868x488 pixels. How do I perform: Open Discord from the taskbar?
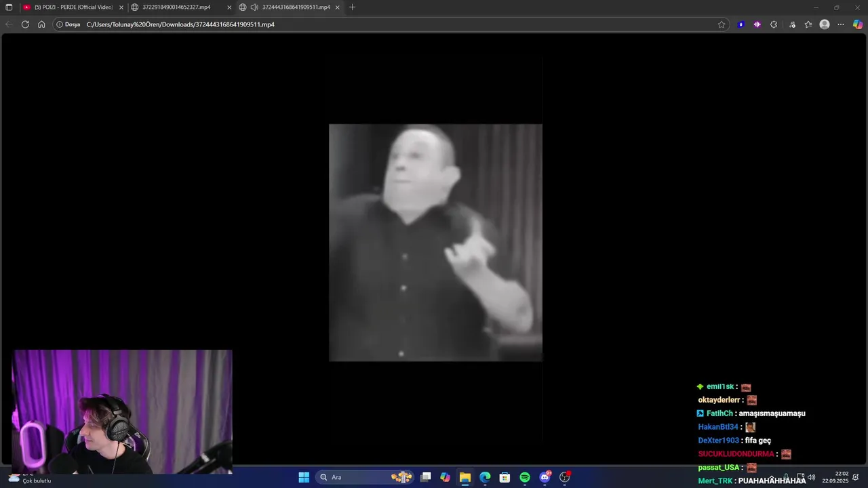545,477
